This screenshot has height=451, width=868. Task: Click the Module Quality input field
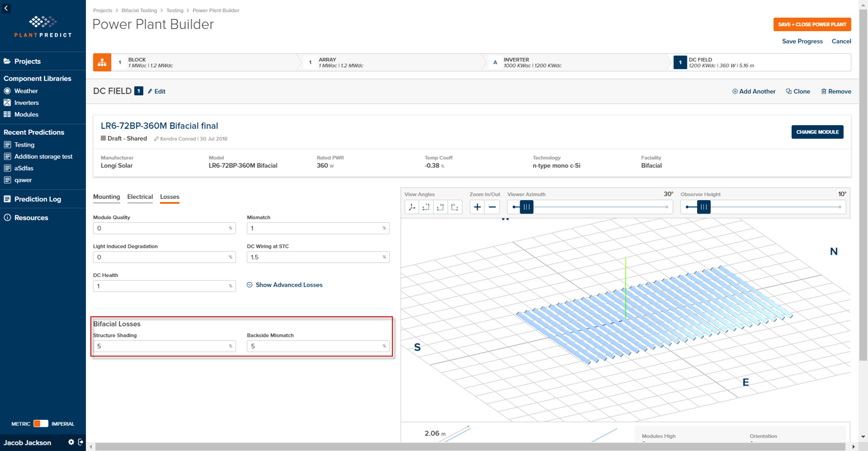[164, 228]
